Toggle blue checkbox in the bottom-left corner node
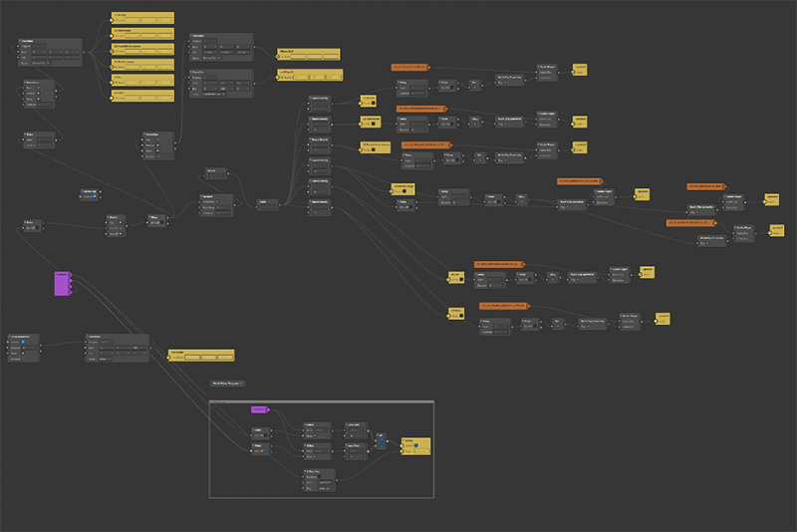The height and width of the screenshot is (532, 797). (23, 342)
